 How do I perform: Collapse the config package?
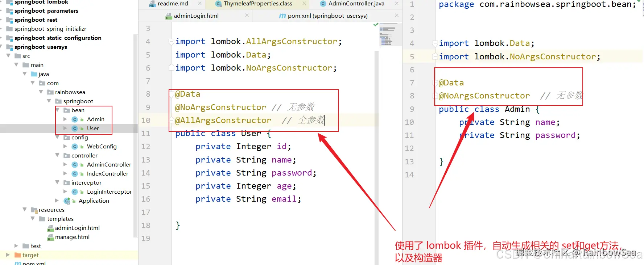(58, 137)
